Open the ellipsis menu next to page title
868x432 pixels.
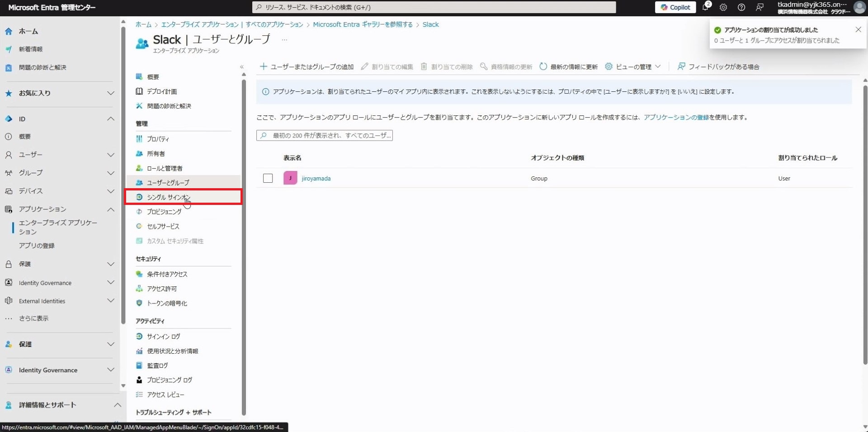coord(284,40)
